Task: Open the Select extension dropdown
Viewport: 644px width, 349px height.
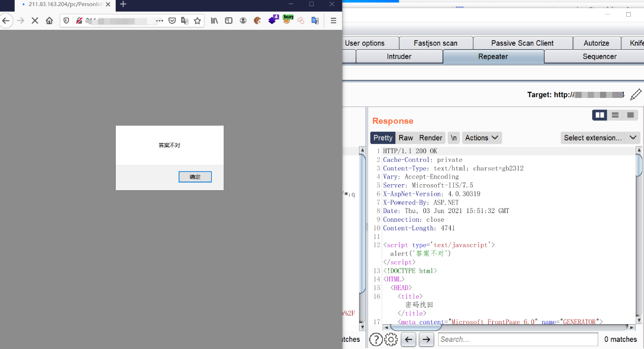Action: click(600, 138)
